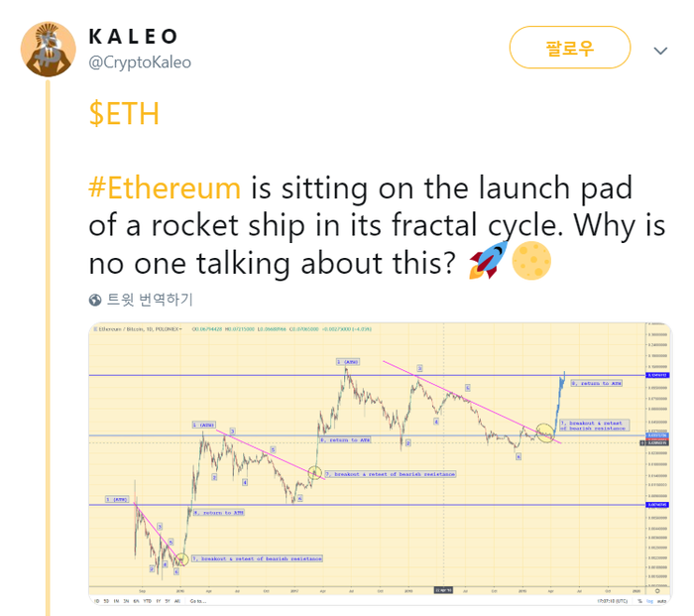Viewport: 694px width, 616px height.
Task: Click 트윗 번역하기 translate tweet link
Action: point(150,300)
